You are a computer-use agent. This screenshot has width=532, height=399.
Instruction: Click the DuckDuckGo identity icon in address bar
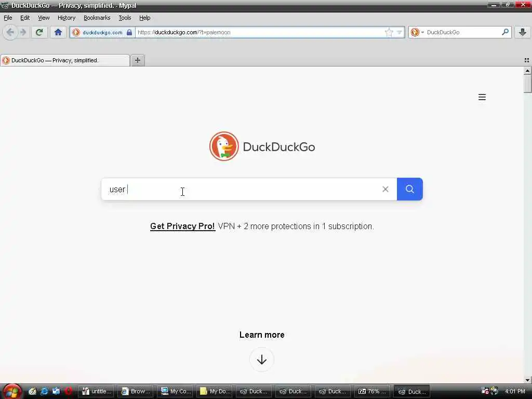click(76, 32)
